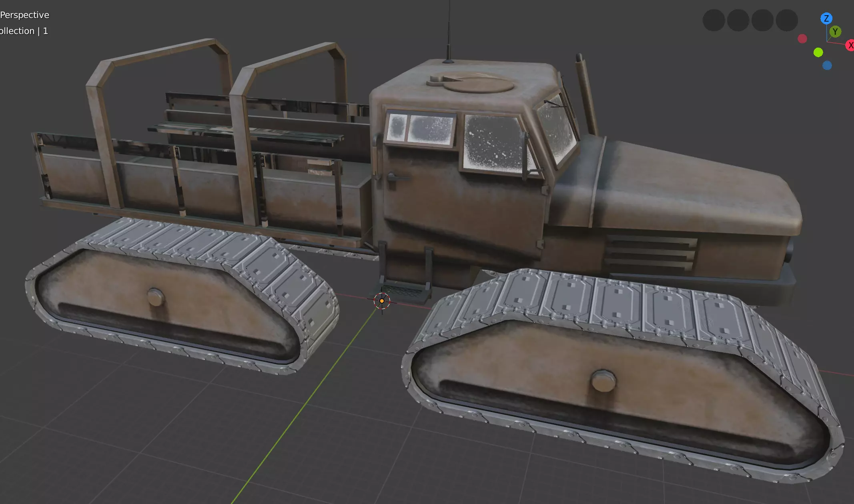Click the green Y axis gizmo handle
854x504 pixels.
point(835,32)
